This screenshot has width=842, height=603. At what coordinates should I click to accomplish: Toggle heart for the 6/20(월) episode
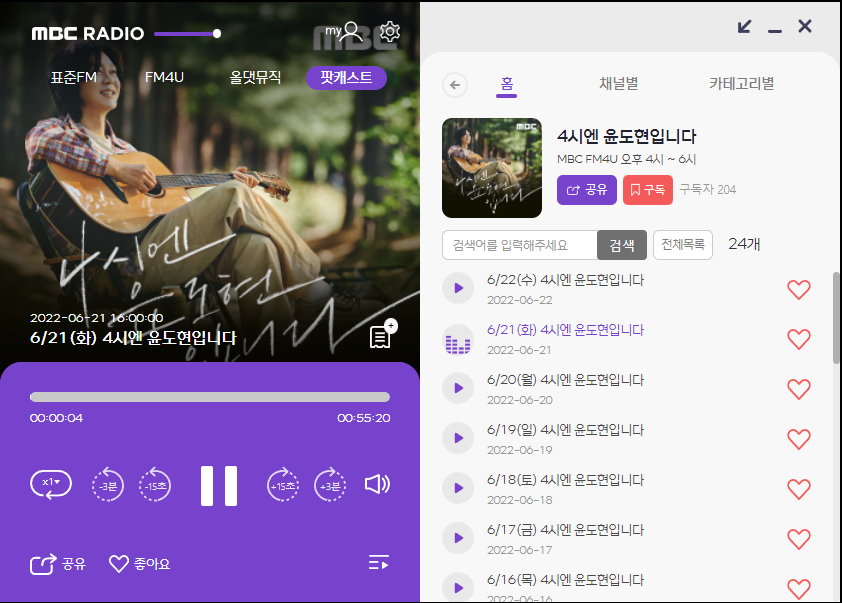(798, 389)
